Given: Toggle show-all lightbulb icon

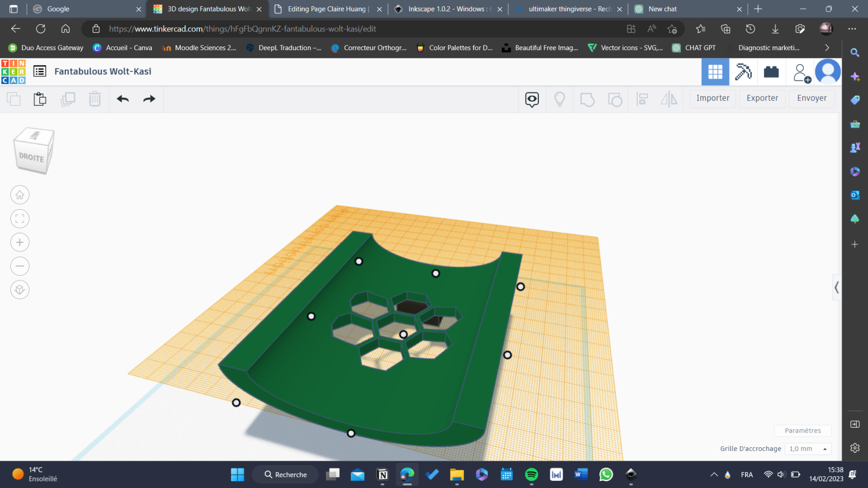Looking at the screenshot, I should click(560, 99).
